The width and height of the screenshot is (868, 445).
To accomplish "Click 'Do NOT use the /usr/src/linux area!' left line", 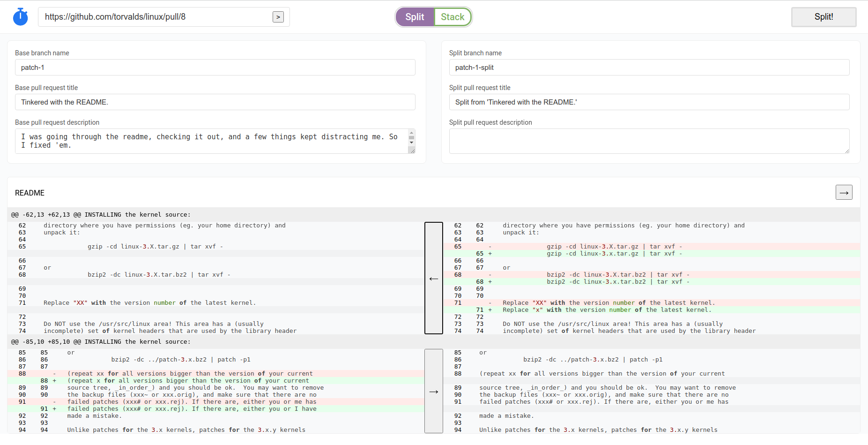I will (216, 324).
